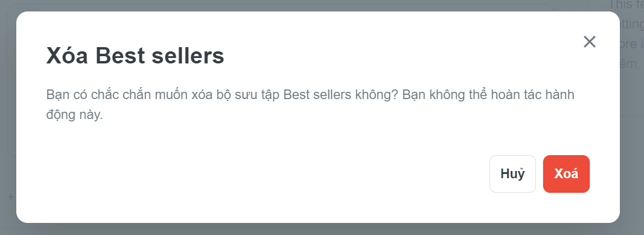Choose Xoá to remove Best sellers
This screenshot has width=644, height=235.
pos(566,174)
